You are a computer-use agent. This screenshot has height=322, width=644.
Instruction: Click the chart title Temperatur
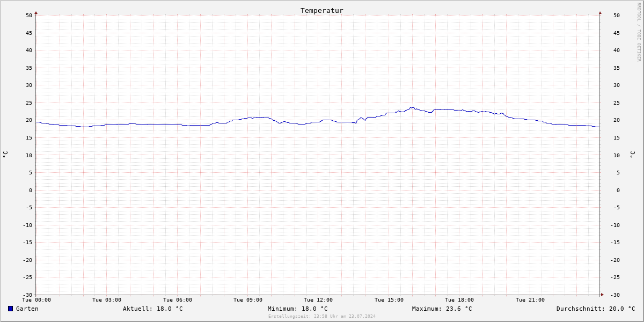[322, 11]
